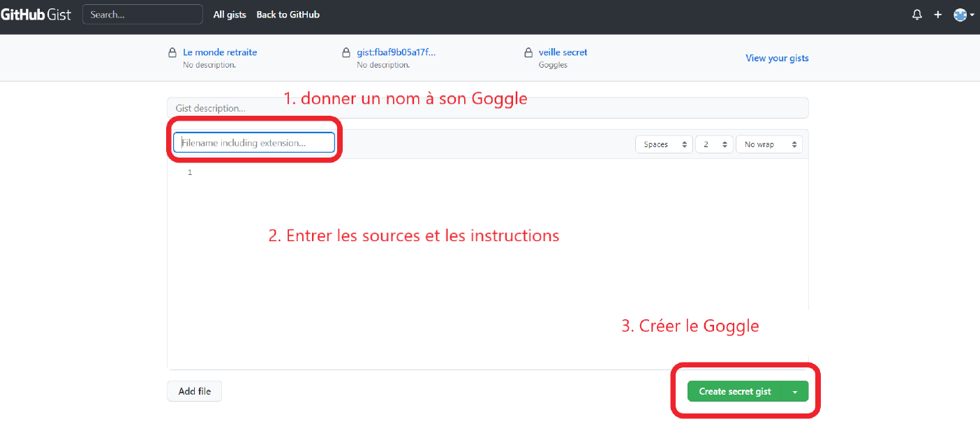Select Back to GitHub in header

pos(288,15)
